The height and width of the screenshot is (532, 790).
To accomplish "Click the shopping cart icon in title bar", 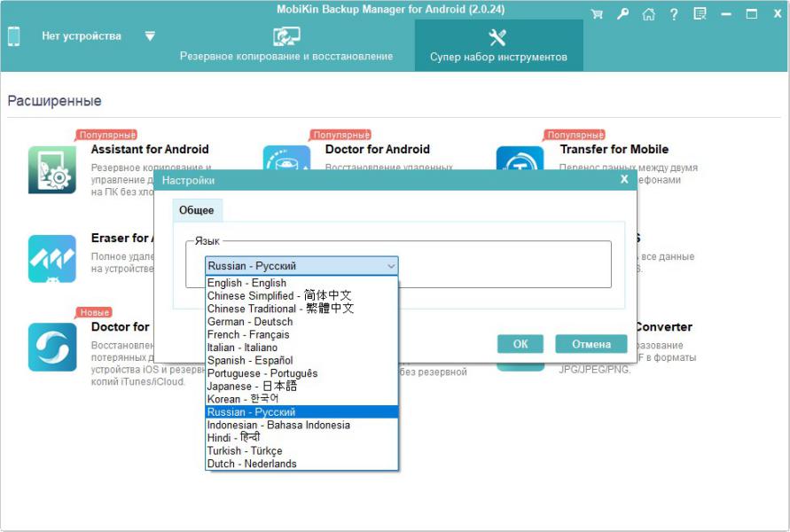I will point(597,14).
